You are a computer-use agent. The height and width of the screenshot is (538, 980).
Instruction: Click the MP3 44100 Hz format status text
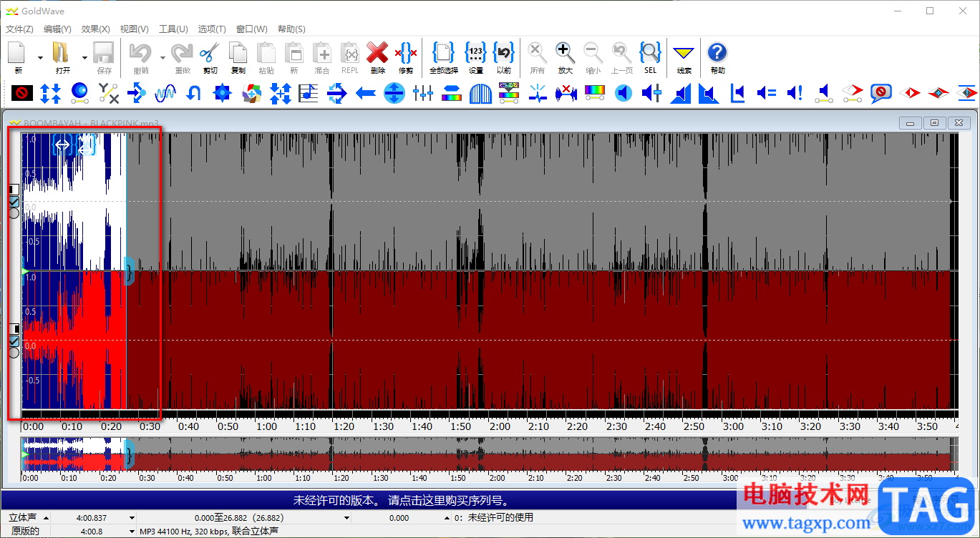coord(208,531)
